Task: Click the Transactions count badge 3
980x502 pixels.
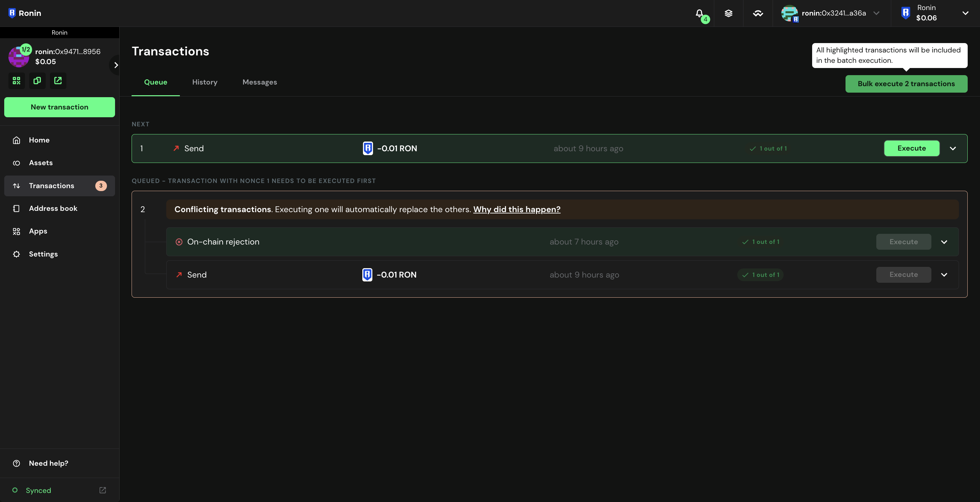Action: pyautogui.click(x=101, y=186)
